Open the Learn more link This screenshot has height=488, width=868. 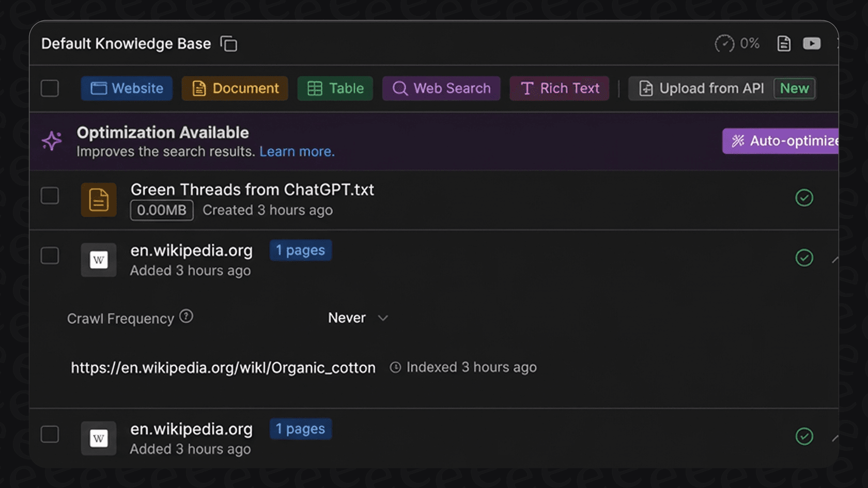297,151
